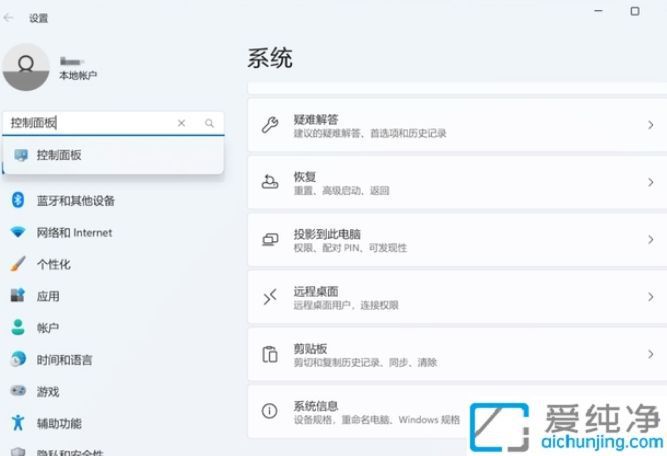Viewport: 667px width, 456px height.
Task: Expand the 剪贴板 row chevron
Action: 650,354
